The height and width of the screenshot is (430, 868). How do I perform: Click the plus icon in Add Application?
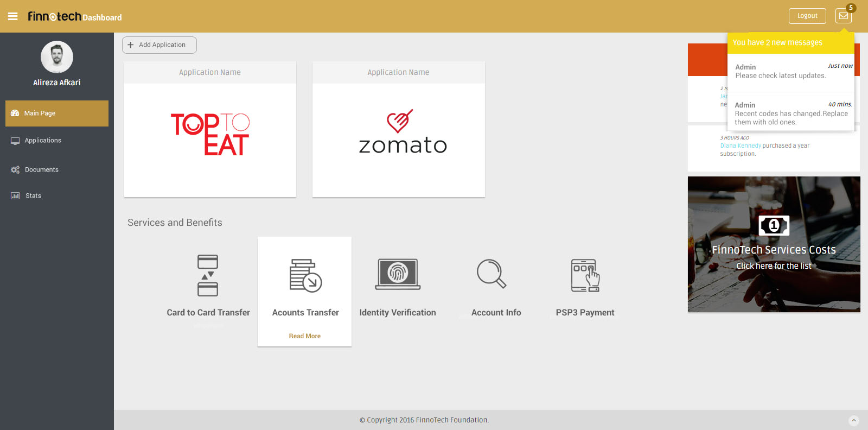click(x=131, y=45)
